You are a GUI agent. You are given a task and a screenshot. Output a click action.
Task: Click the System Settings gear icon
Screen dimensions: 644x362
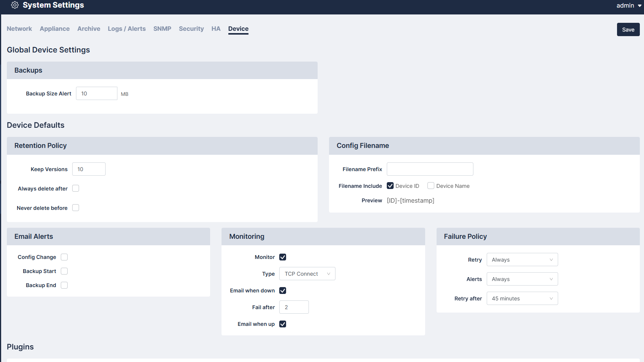tap(15, 5)
